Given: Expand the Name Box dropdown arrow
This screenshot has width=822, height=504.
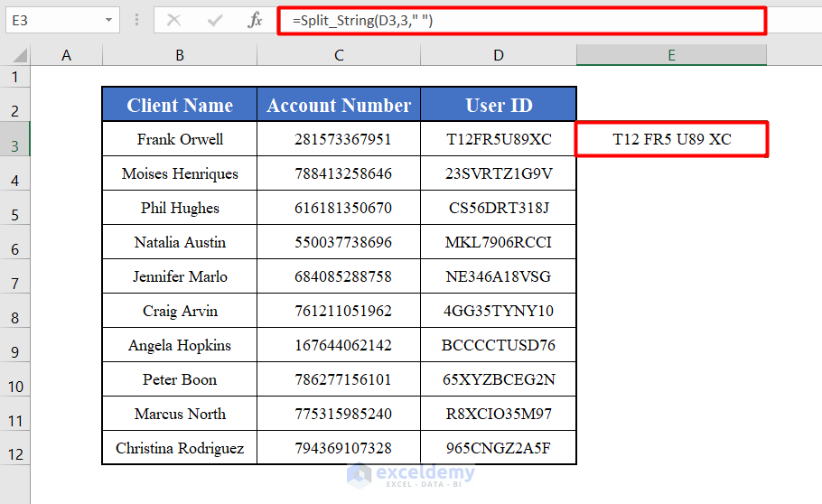Looking at the screenshot, I should [x=109, y=20].
